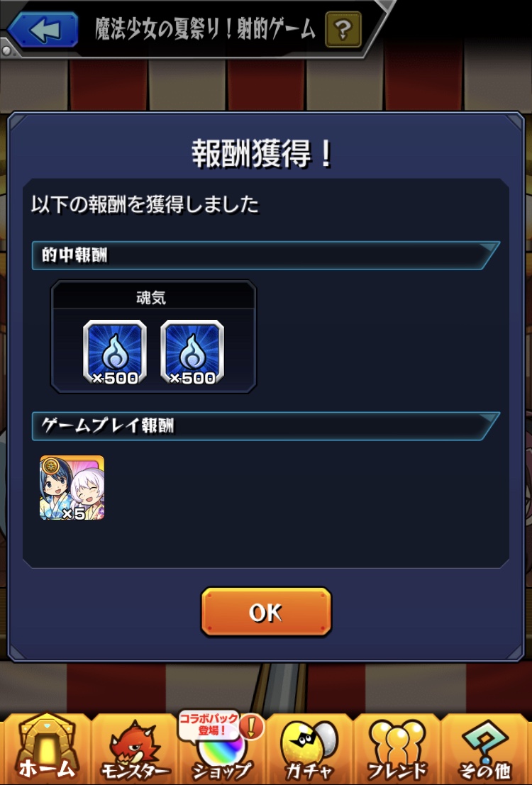The image size is (532, 785).
Task: Confirm rewards with the OK button
Action: (266, 612)
